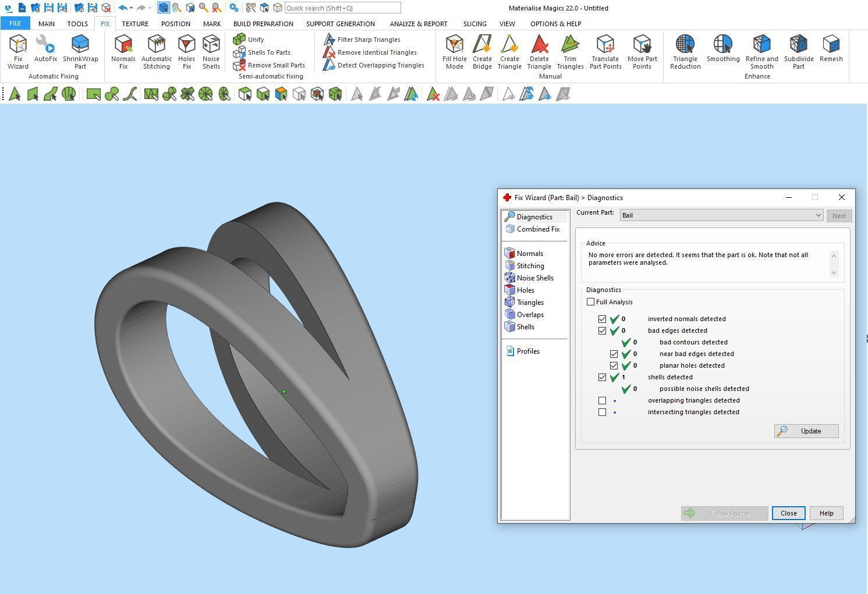Open Combined Fix wizard page
This screenshot has width=868, height=594.
(533, 229)
